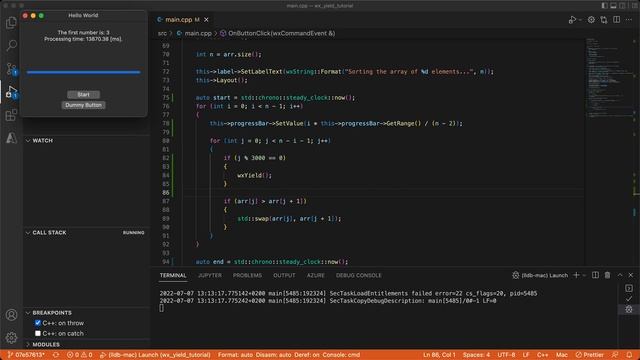This screenshot has height=360, width=640.
Task: Click the Prettier status bar entry
Action: [589, 355]
